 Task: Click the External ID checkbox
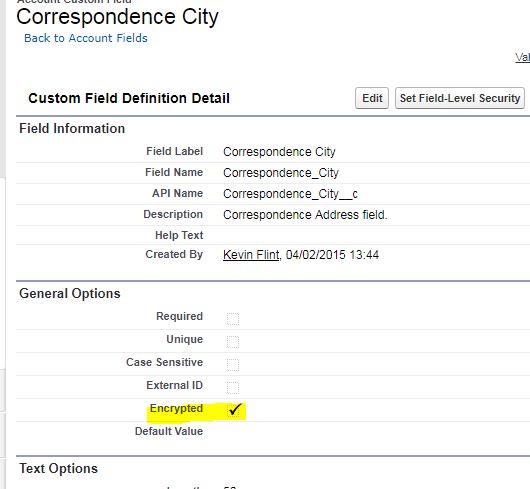click(233, 388)
